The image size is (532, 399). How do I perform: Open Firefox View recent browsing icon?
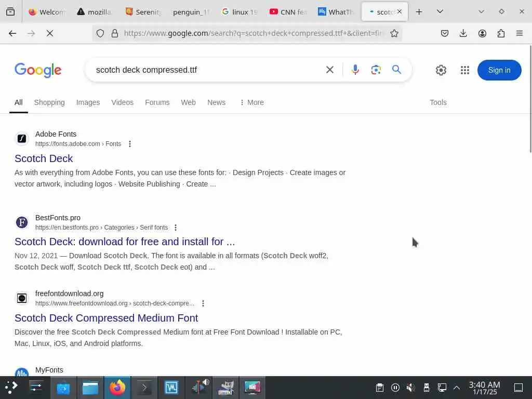[x=10, y=12]
